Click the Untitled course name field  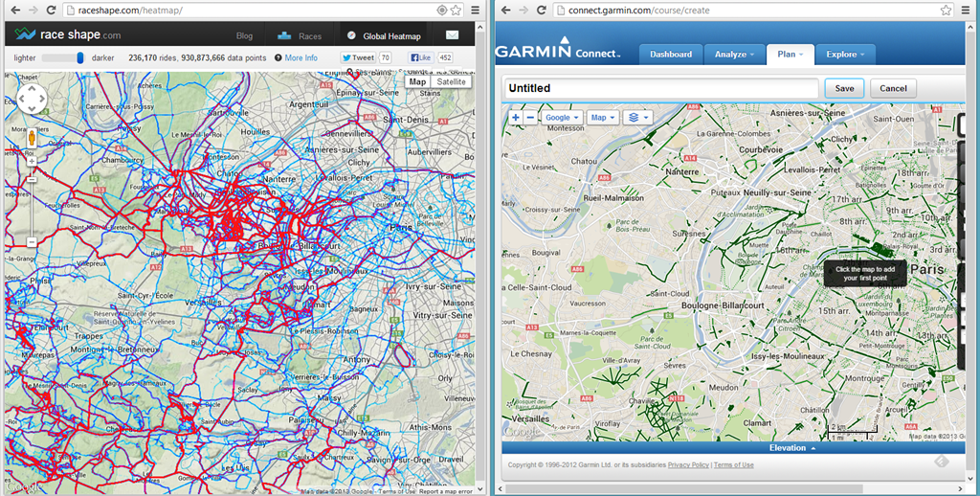(661, 88)
